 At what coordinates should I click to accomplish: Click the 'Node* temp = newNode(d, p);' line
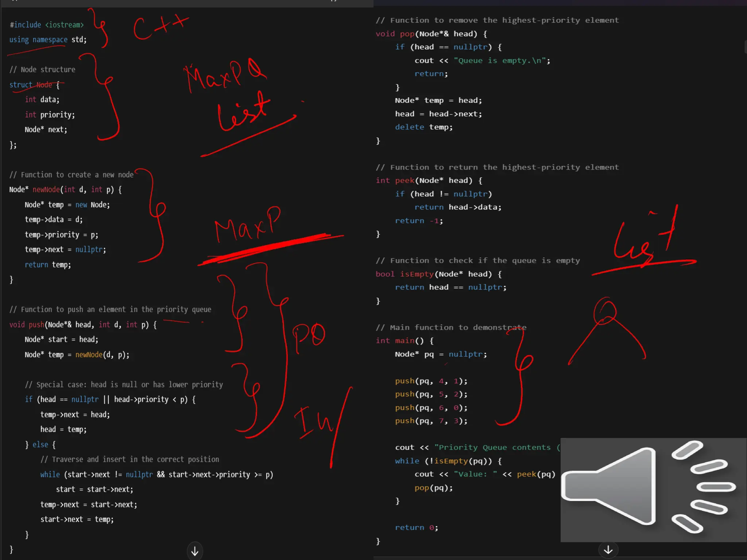pyautogui.click(x=77, y=355)
